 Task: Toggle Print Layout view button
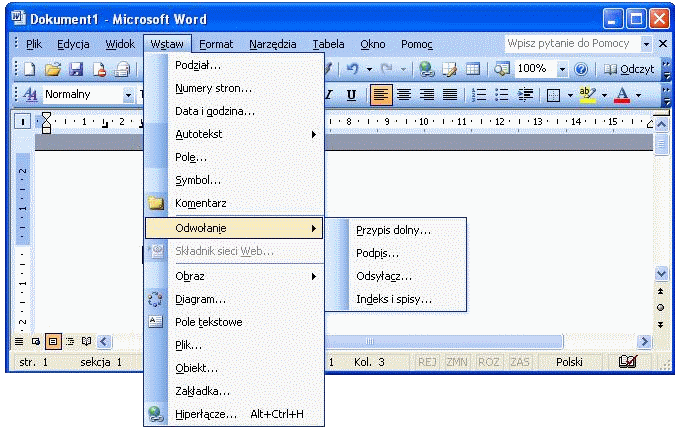[x=53, y=342]
